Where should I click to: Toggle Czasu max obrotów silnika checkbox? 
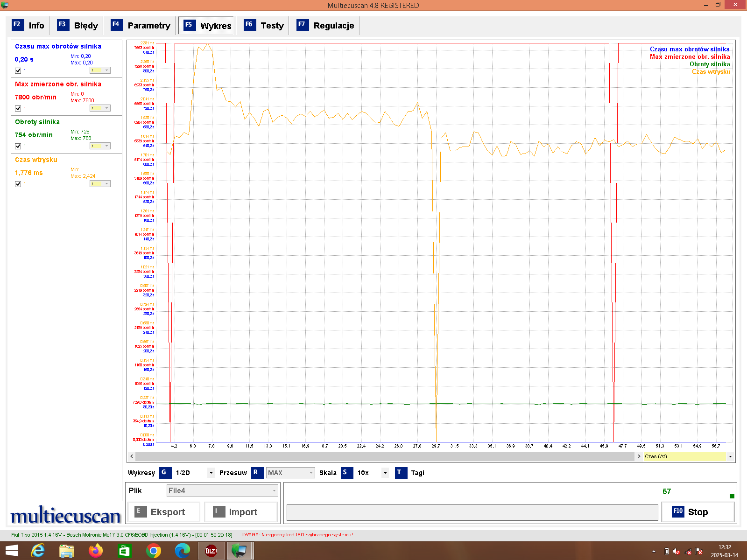click(18, 70)
